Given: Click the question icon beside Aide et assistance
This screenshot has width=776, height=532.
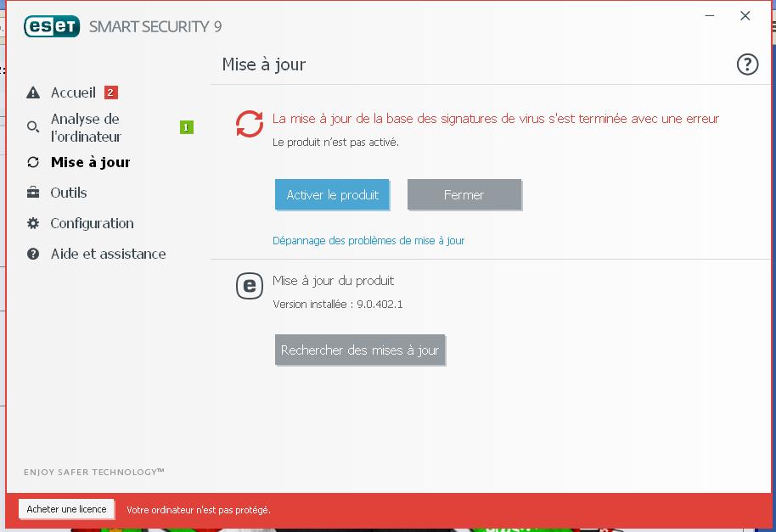Looking at the screenshot, I should tap(33, 255).
